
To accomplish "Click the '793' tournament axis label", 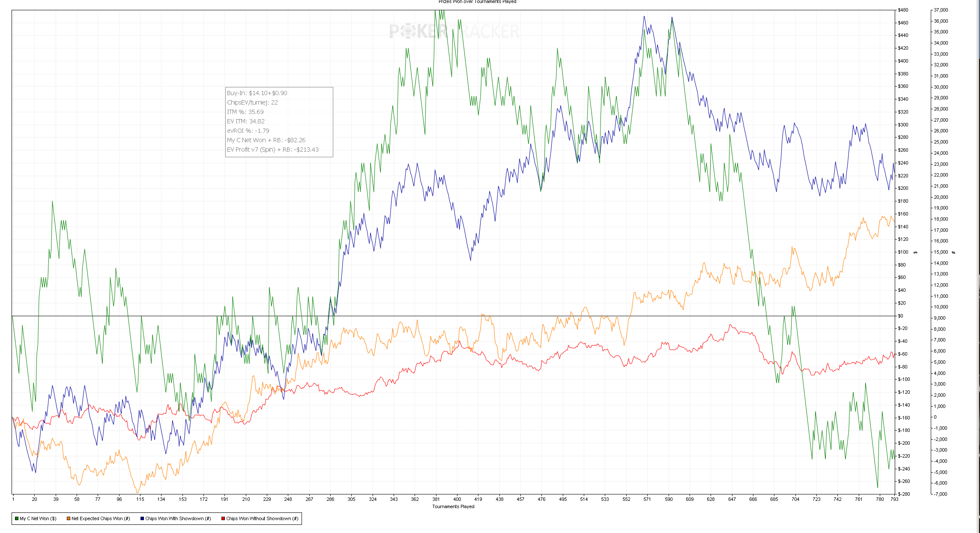I will 894,499.
